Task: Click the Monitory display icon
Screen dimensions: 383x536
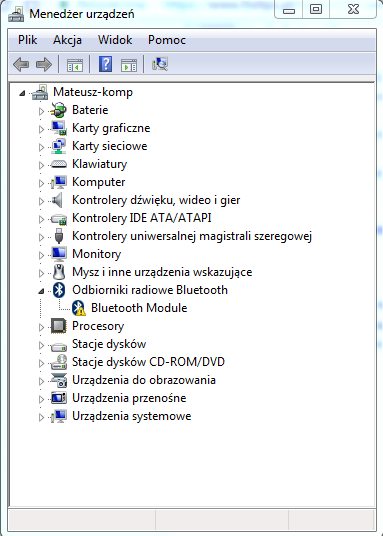Action: 58,254
